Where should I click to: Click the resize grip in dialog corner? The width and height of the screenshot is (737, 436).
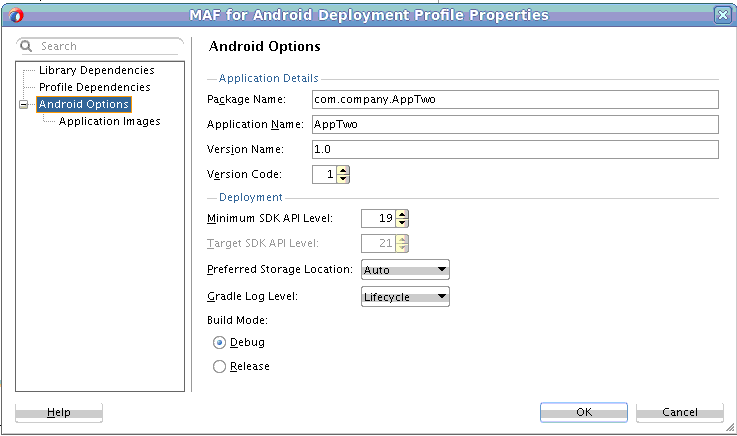pyautogui.click(x=729, y=427)
